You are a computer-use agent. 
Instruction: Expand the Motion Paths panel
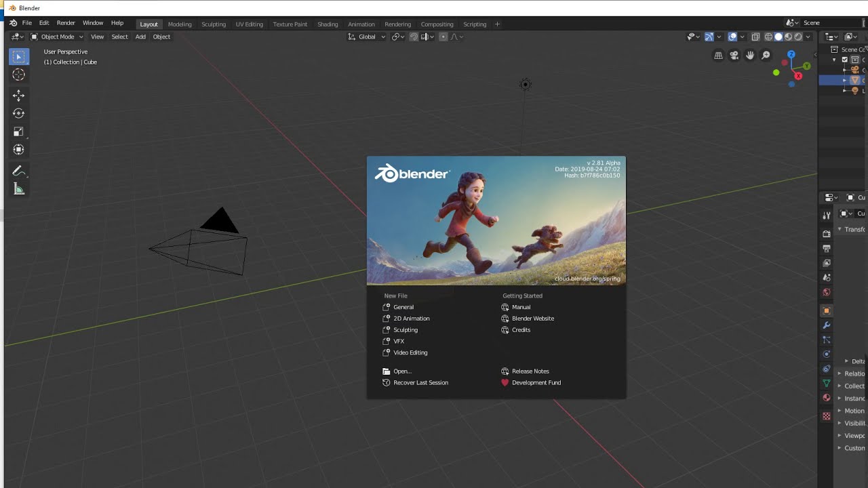point(852,411)
